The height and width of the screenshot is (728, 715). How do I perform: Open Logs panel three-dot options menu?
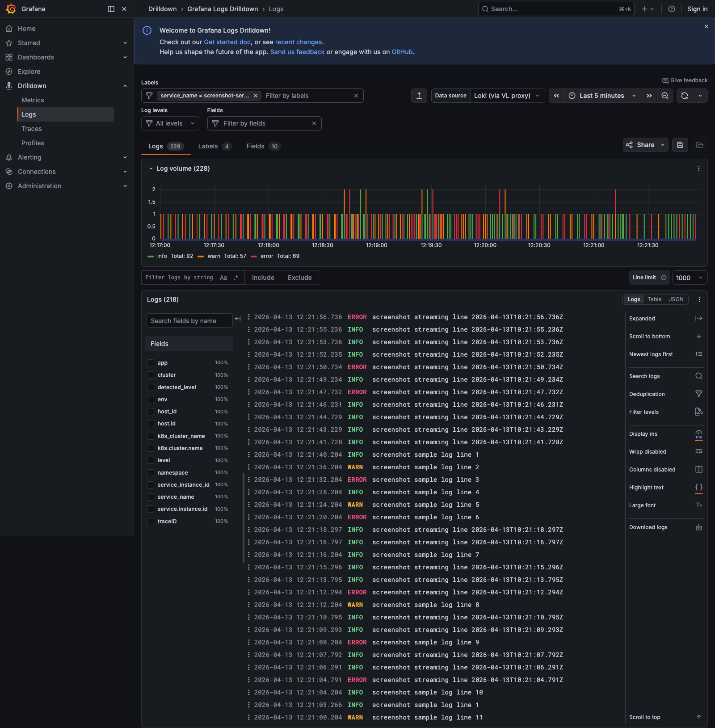[x=699, y=299]
